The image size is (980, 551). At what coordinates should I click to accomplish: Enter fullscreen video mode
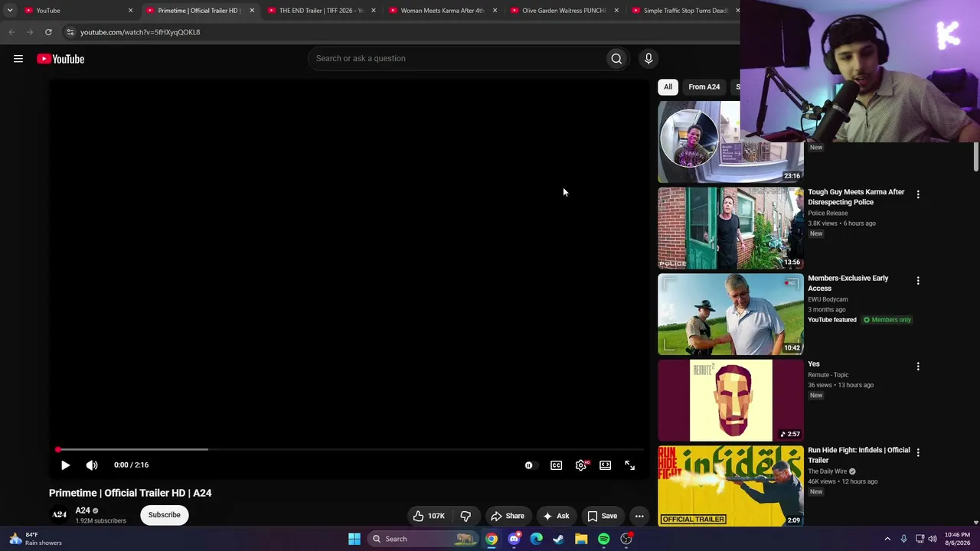point(629,465)
